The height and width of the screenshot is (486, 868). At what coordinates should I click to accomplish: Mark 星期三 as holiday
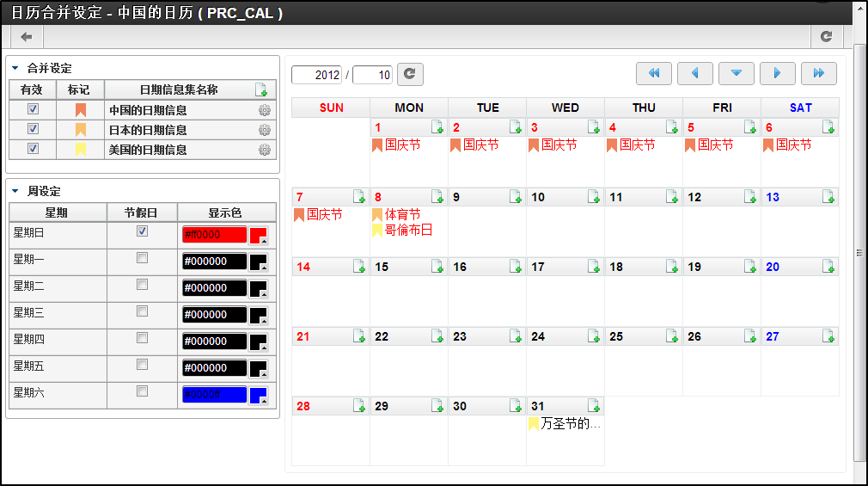point(143,311)
